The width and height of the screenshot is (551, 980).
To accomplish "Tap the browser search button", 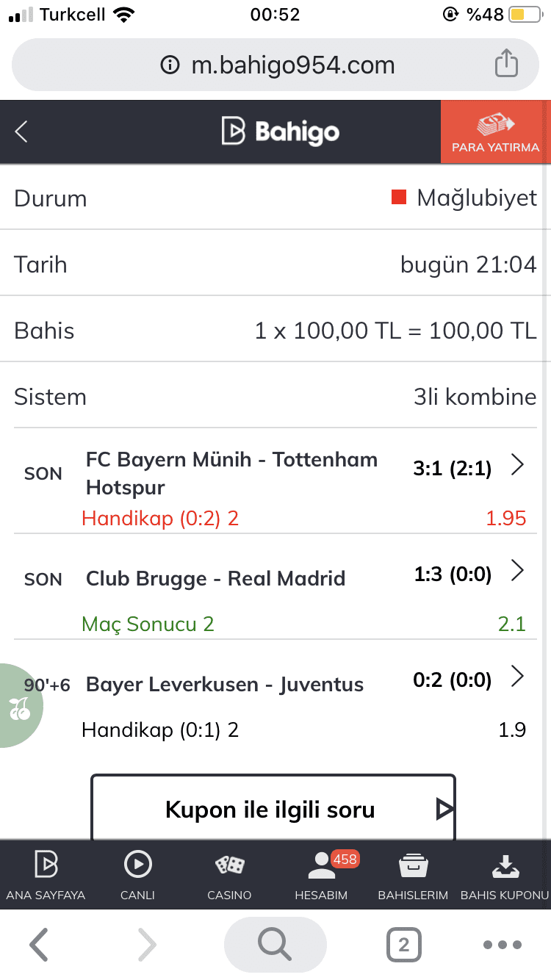I will (275, 945).
